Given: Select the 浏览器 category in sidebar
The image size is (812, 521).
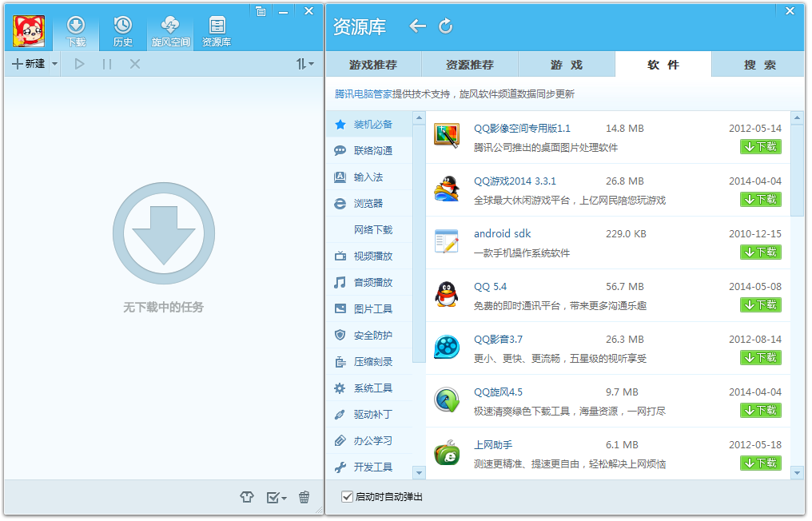Looking at the screenshot, I should [368, 203].
